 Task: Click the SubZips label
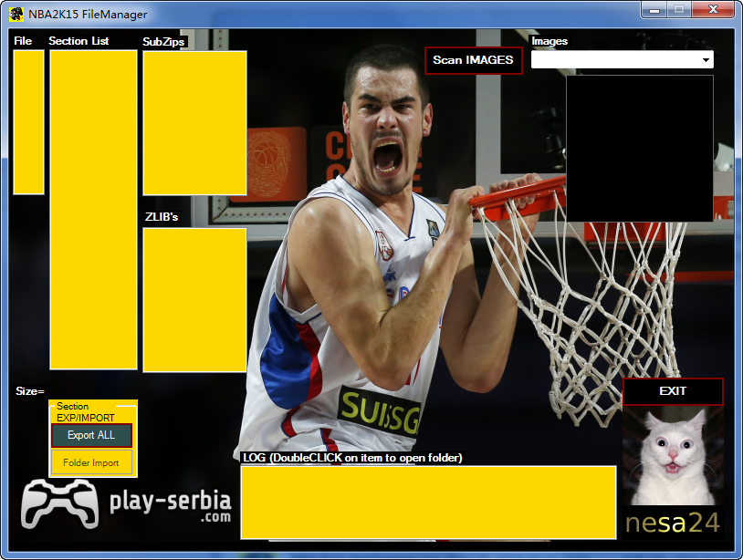click(163, 42)
